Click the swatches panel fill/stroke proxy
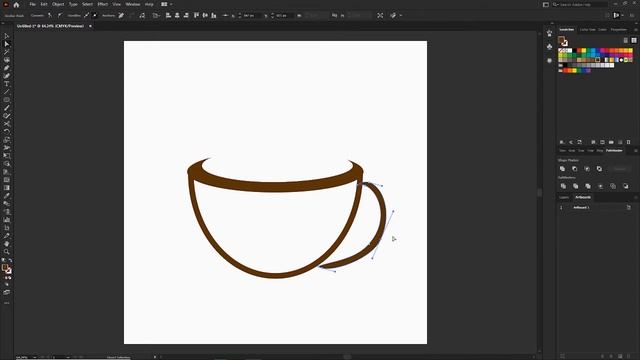This screenshot has height=360, width=640. [563, 41]
